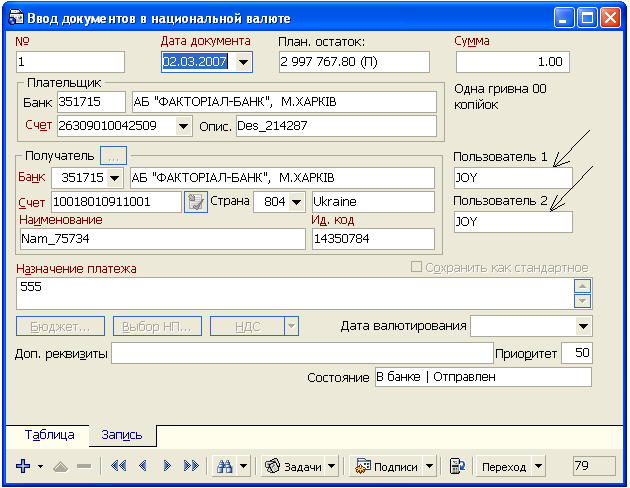Click the Сумма amount field
Image resolution: width=630 pixels, height=488 pixels.
click(x=513, y=62)
